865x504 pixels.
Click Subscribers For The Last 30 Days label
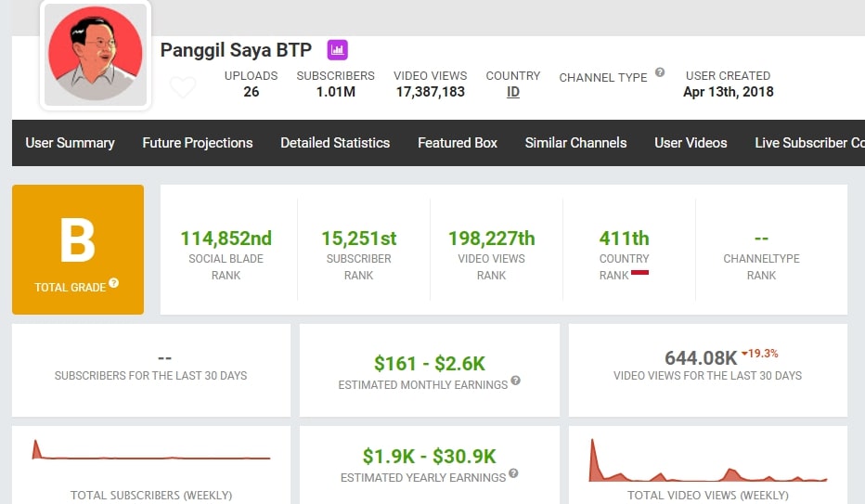150,376
